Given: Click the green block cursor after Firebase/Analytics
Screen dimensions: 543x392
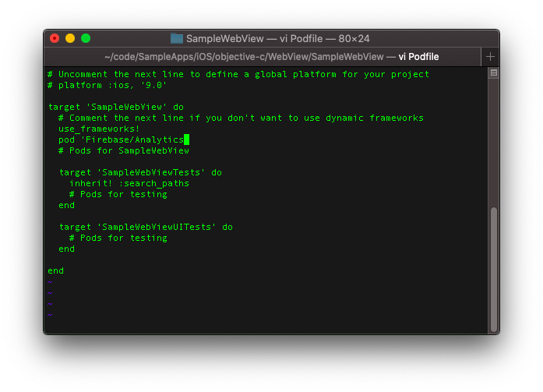Looking at the screenshot, I should [186, 139].
